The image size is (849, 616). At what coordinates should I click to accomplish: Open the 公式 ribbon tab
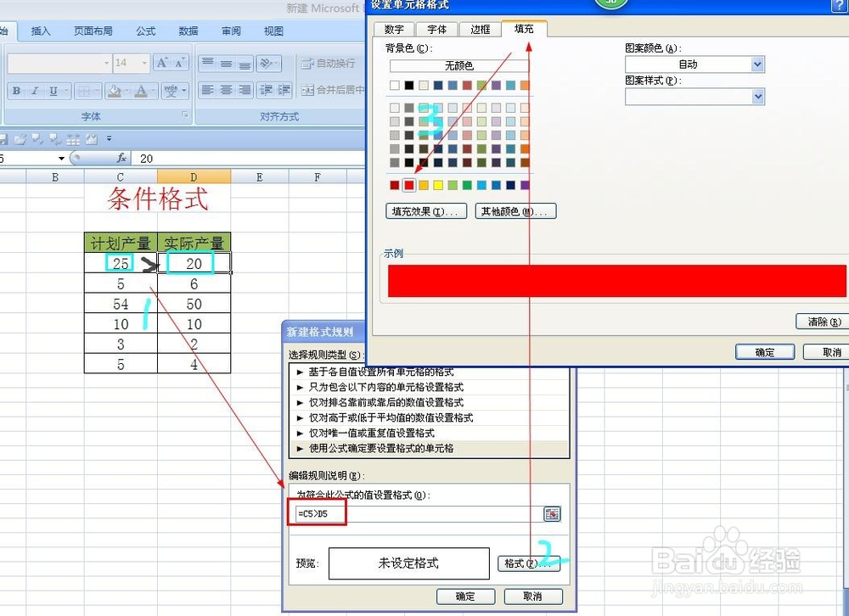click(146, 31)
